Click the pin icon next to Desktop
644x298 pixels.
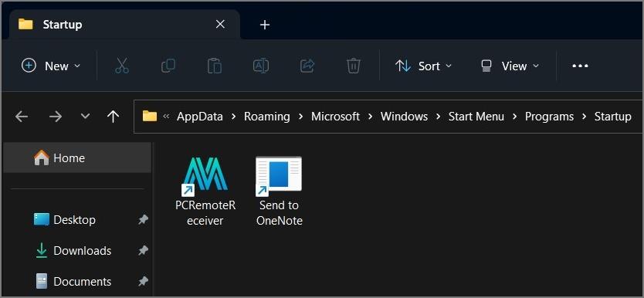[x=143, y=220]
